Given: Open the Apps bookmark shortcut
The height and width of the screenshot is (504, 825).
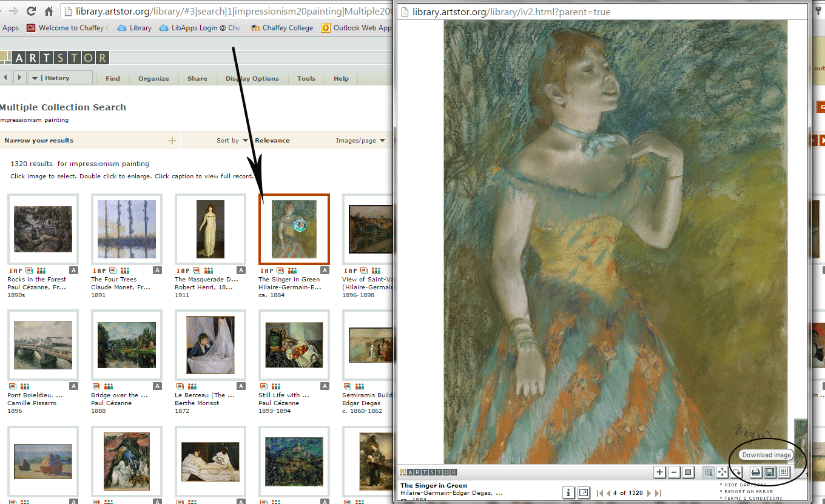Looking at the screenshot, I should point(10,28).
